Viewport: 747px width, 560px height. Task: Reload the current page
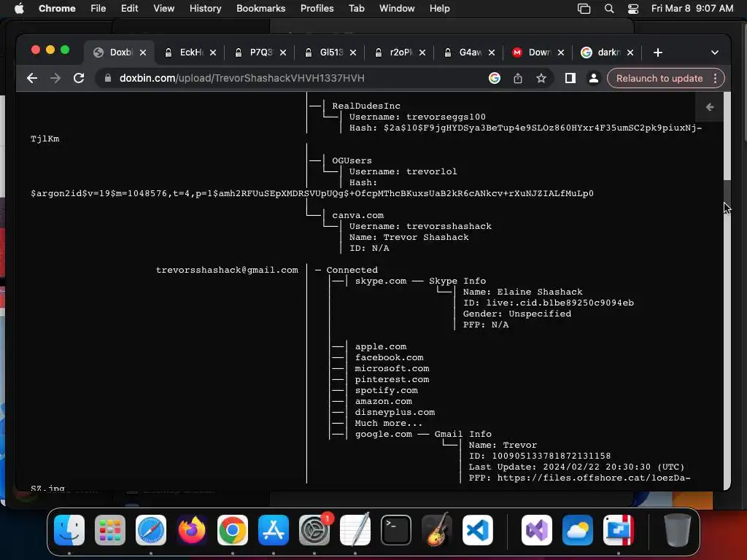79,78
